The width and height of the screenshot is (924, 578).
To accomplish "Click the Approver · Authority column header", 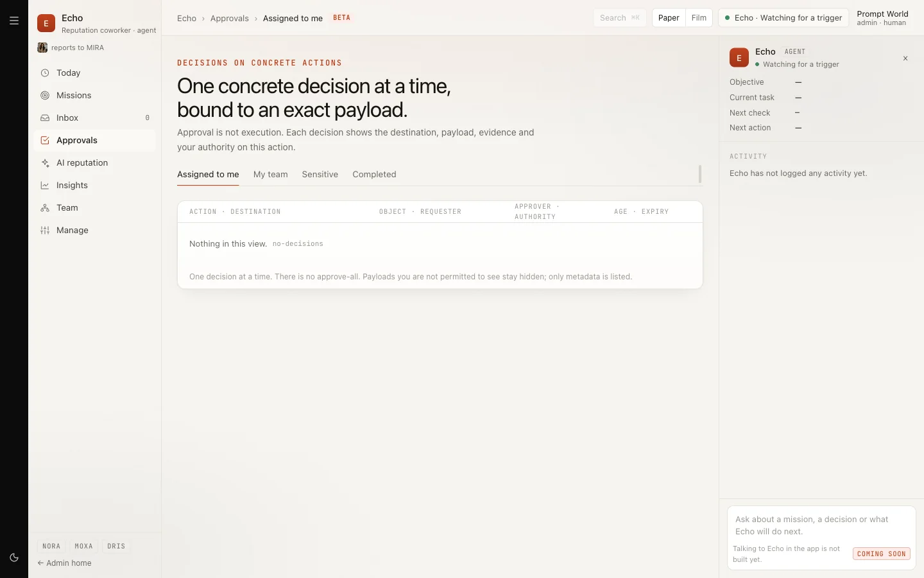I will pyautogui.click(x=538, y=212).
